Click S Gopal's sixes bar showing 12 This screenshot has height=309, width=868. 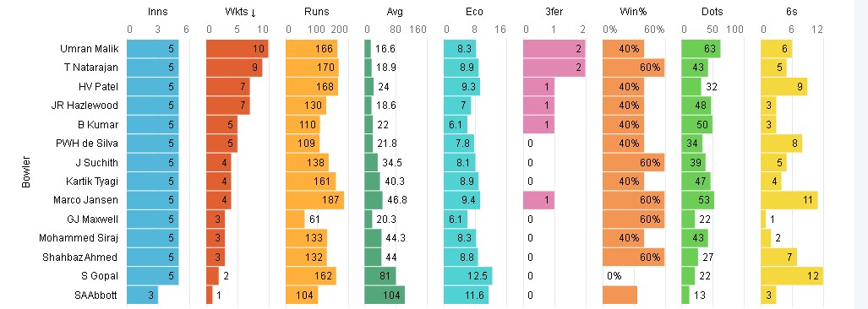coord(792,275)
